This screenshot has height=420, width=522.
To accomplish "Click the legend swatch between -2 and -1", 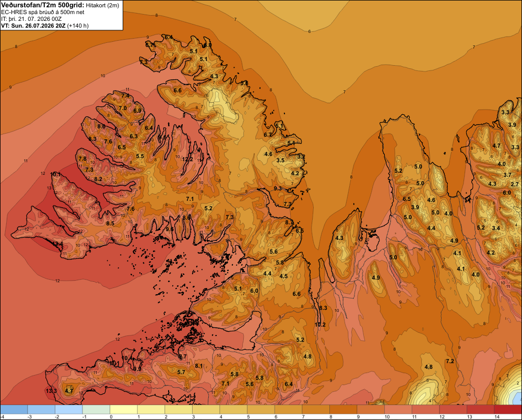I will tap(69, 409).
